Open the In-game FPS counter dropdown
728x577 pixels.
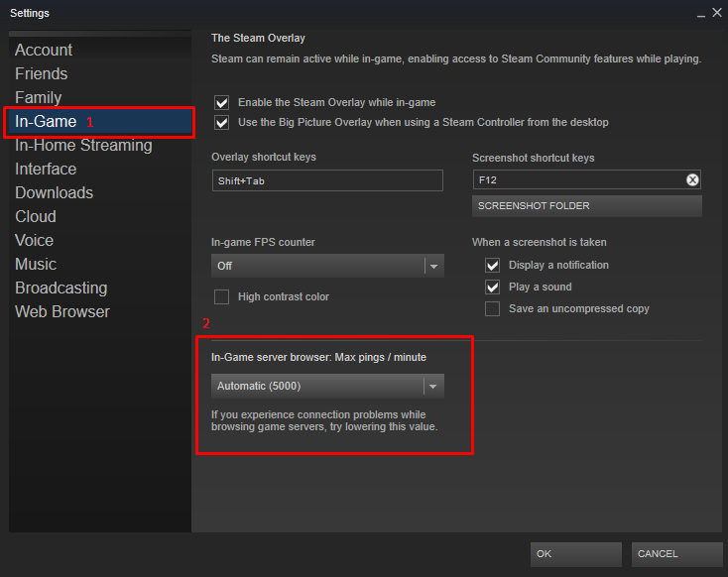[x=327, y=266]
